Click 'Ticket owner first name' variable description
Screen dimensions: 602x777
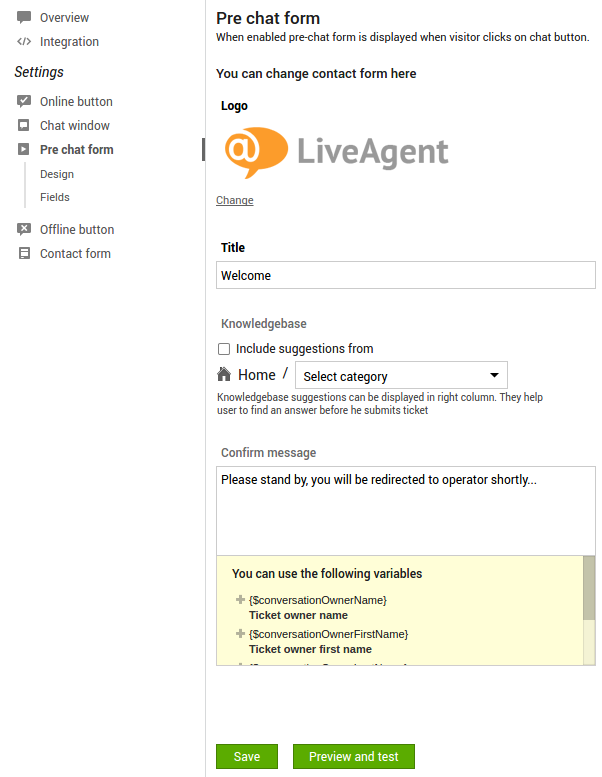pos(310,649)
